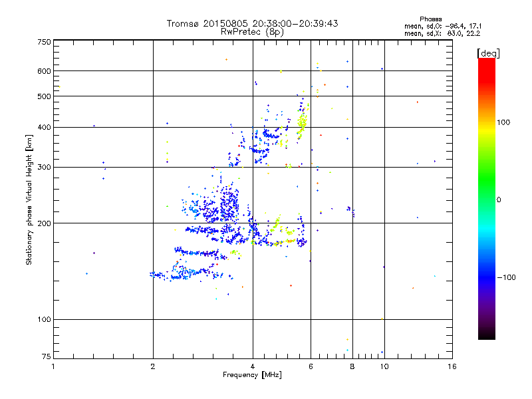This screenshot has width=532, height=399.
Task: Click the subtitle "RwPretec (8p)"
Action: coord(252,32)
